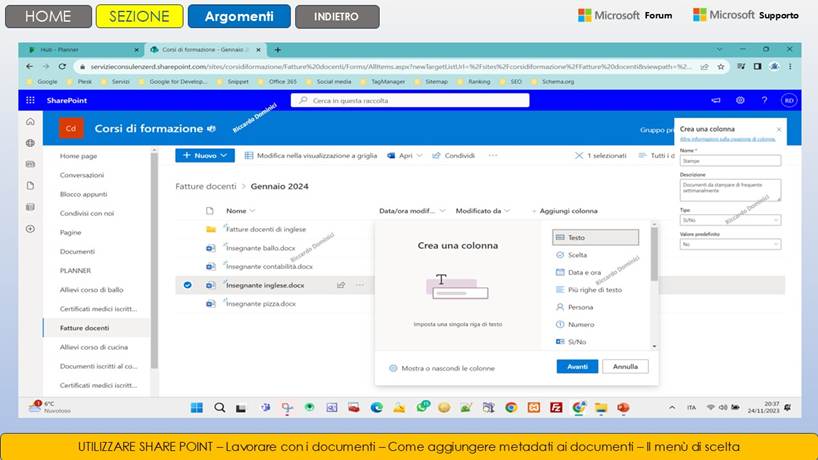Go back in the browser
818x460 pixels.
(x=29, y=66)
